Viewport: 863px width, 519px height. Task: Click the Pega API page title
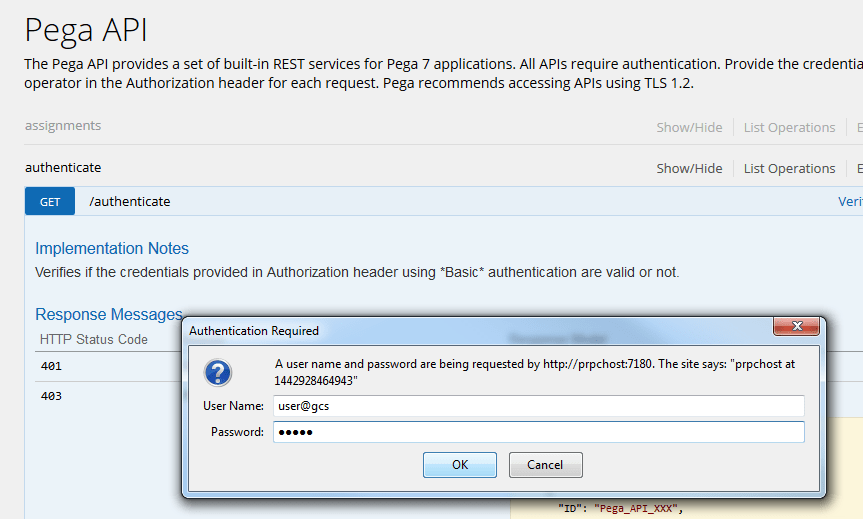pos(86,30)
